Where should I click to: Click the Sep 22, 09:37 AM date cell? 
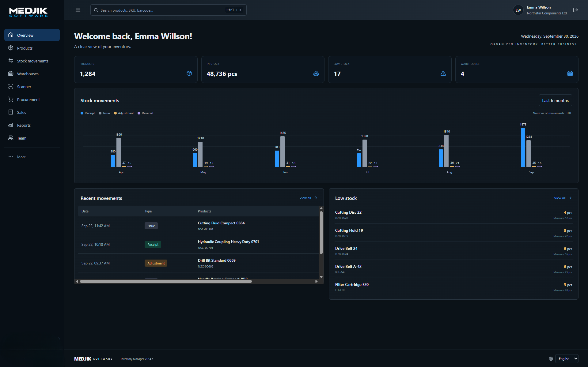click(x=96, y=263)
